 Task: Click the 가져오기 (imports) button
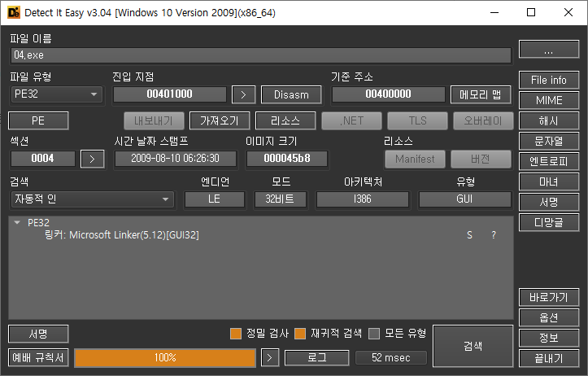(x=220, y=120)
